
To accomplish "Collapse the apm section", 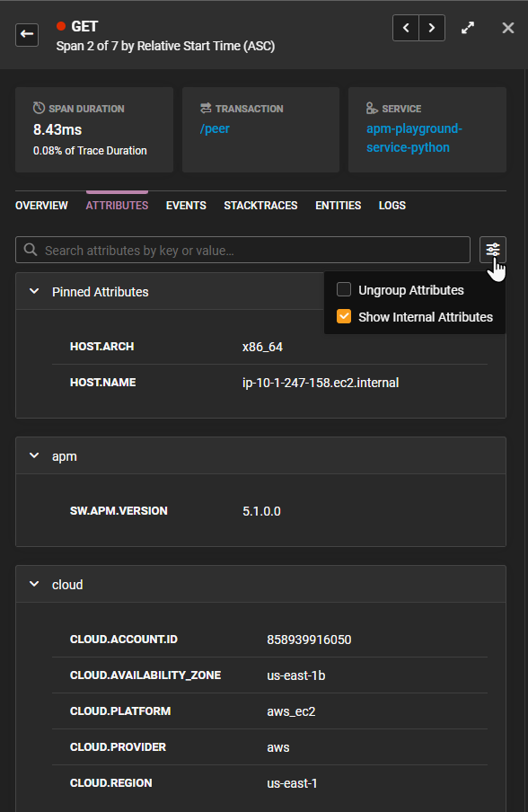I will click(33, 455).
